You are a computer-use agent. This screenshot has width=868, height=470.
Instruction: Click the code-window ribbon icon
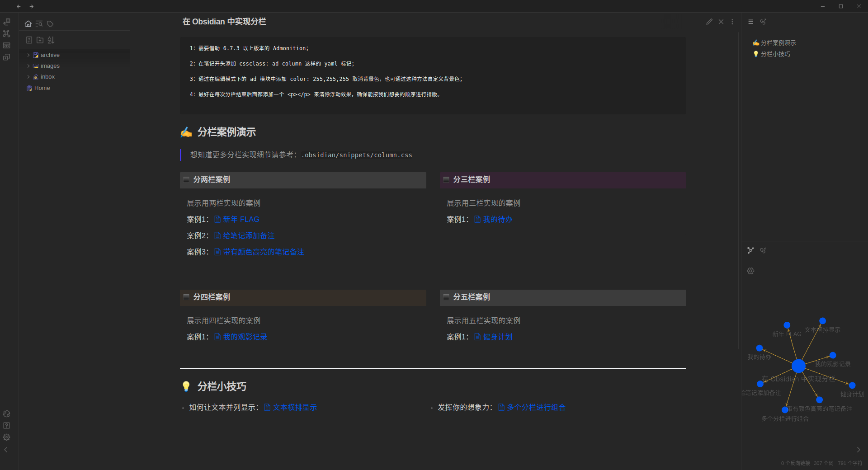(x=6, y=45)
